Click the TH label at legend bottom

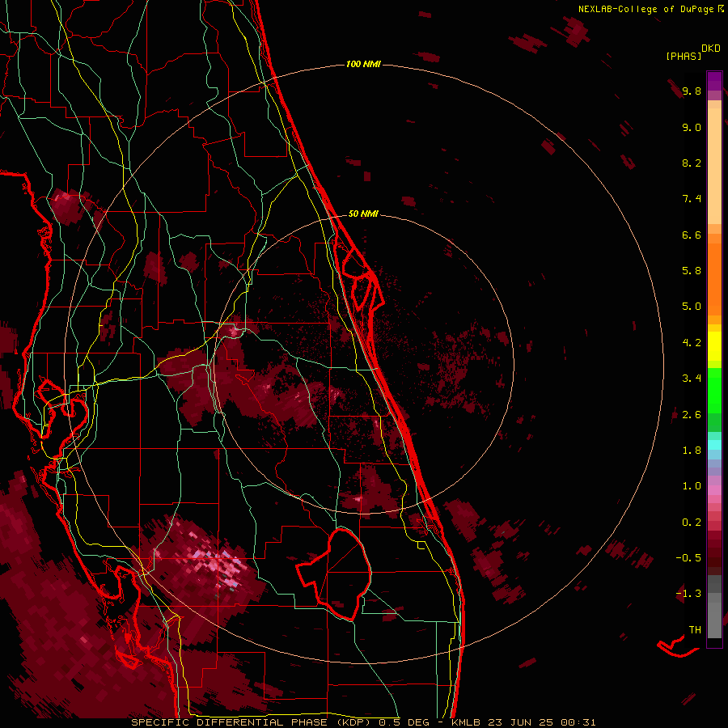tap(695, 630)
